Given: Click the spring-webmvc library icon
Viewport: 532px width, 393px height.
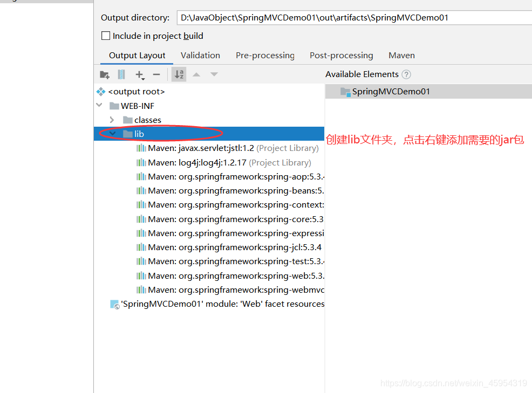Looking at the screenshot, I should point(141,290).
